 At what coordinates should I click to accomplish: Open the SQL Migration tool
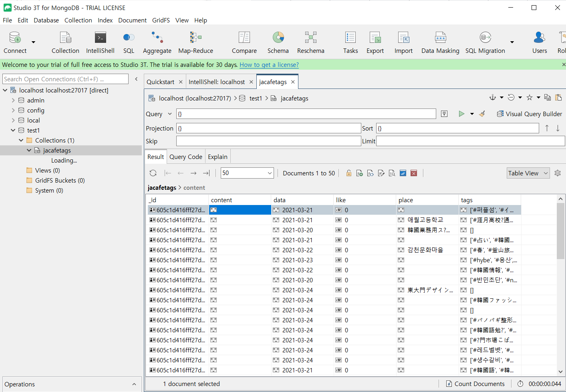click(485, 42)
